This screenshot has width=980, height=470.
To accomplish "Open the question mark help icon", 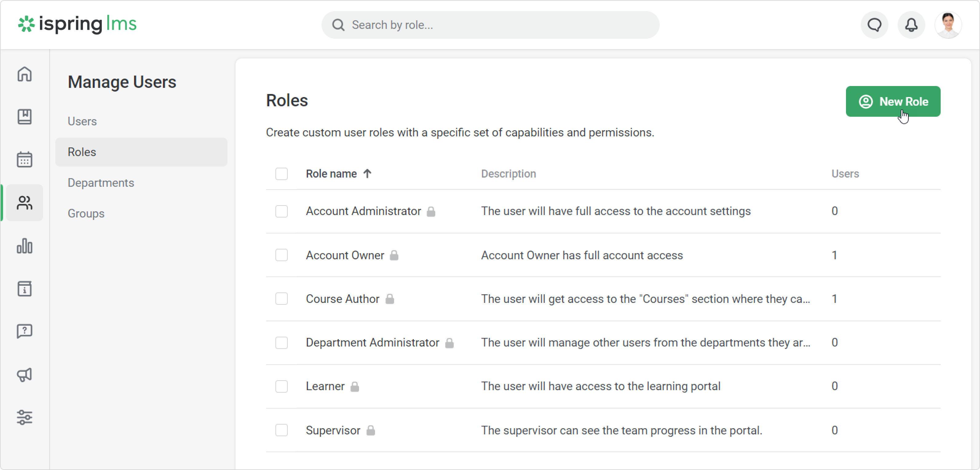I will tap(24, 331).
